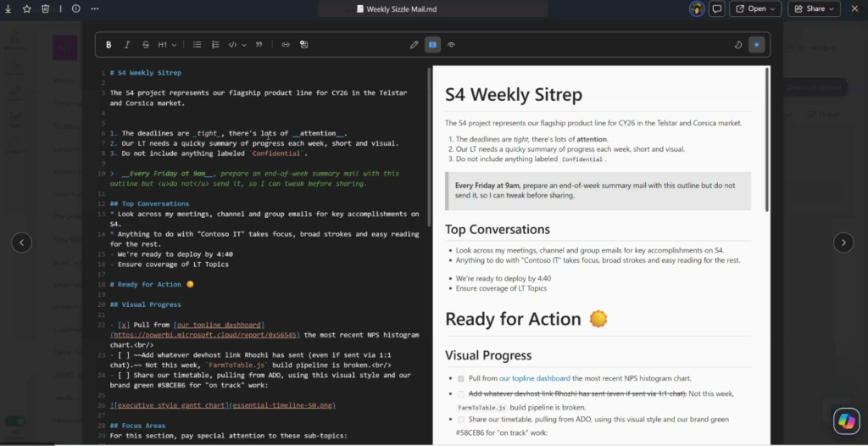Switch to edit-only mode with pencil icon
Image resolution: width=868 pixels, height=446 pixels.
[x=414, y=44]
